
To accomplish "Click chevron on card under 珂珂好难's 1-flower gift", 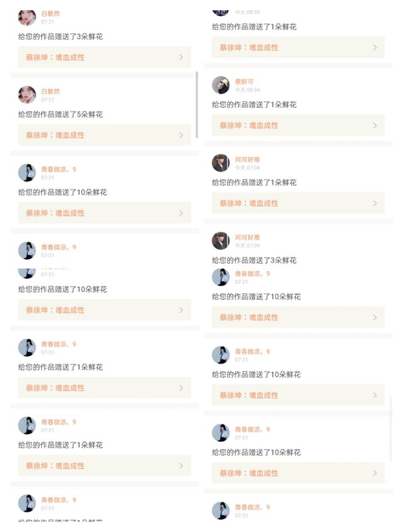I will pos(375,203).
